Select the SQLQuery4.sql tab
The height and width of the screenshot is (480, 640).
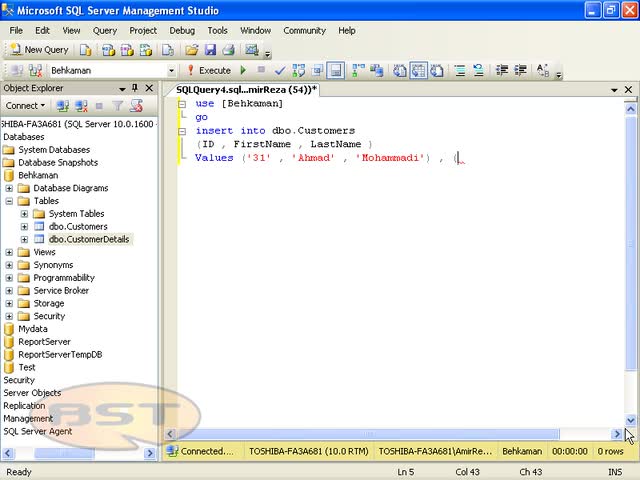pos(246,89)
